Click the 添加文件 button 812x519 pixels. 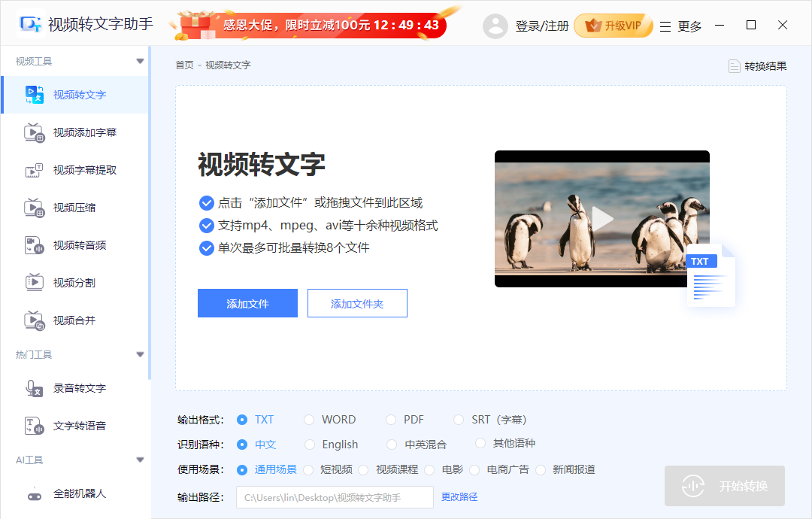pos(247,302)
